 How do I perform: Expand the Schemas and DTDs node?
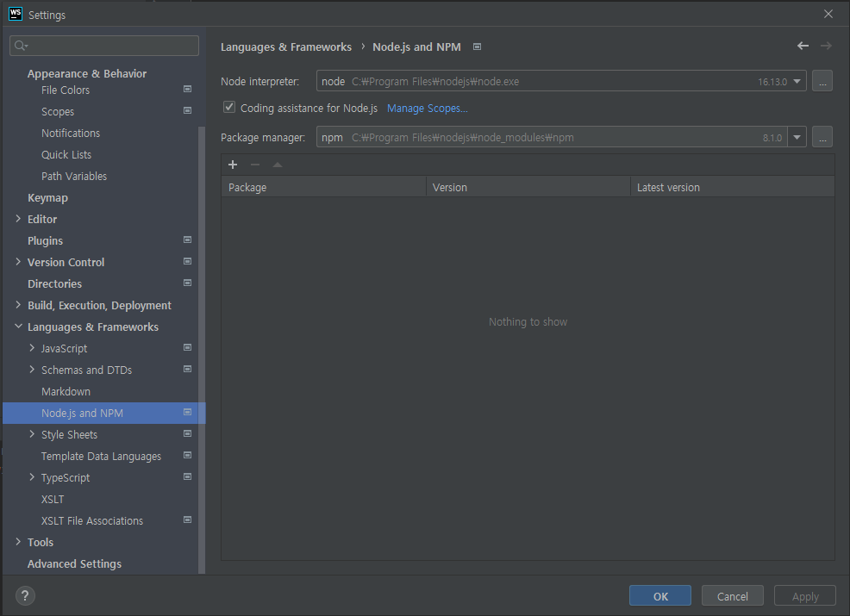pos(31,370)
